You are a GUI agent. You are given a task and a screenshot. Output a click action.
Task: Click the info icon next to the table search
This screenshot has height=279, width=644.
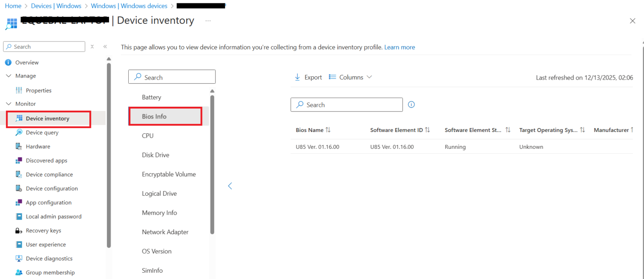411,104
